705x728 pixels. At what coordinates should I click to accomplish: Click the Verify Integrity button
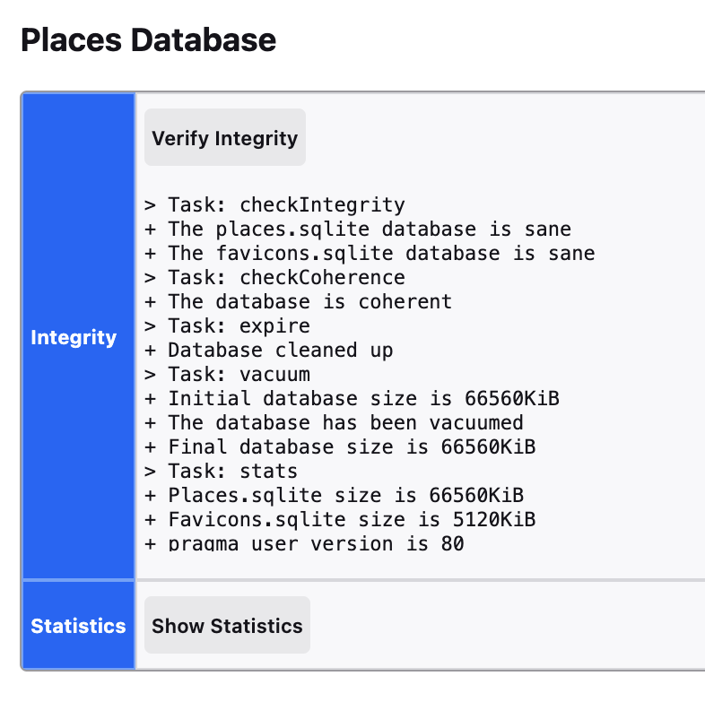coord(224,138)
